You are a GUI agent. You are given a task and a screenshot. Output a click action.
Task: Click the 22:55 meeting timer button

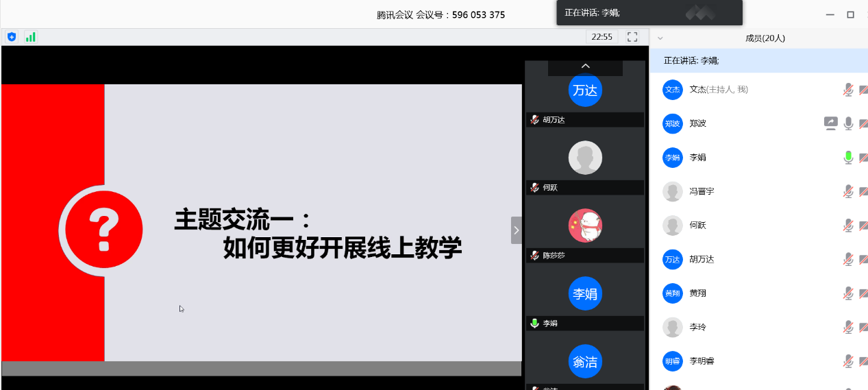(602, 37)
